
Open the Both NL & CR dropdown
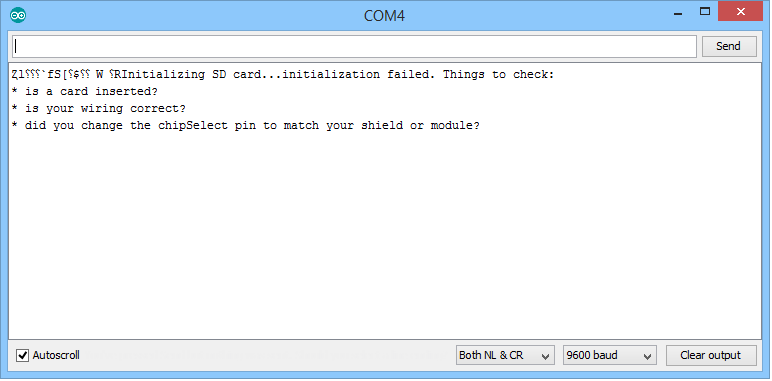coord(505,355)
